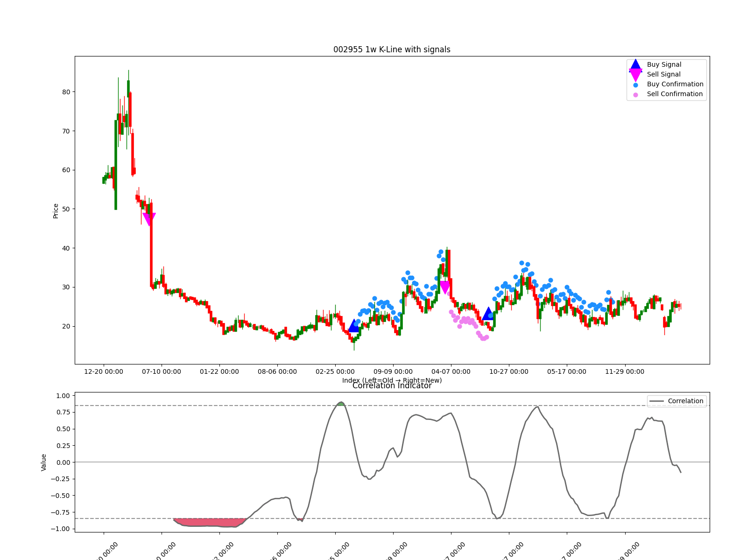Screen dimensions: 747x560
Task: Click the price axis tick '60'
Action: coord(66,170)
